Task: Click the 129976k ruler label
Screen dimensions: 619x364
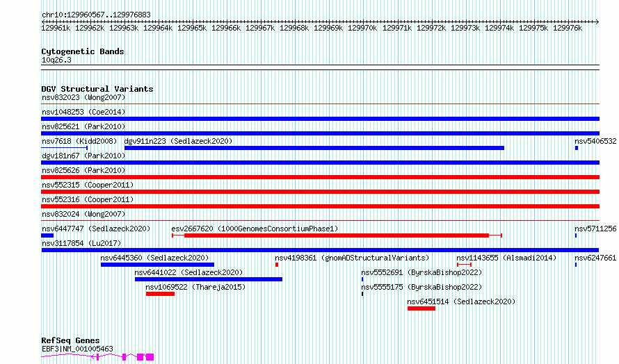Action: click(568, 28)
